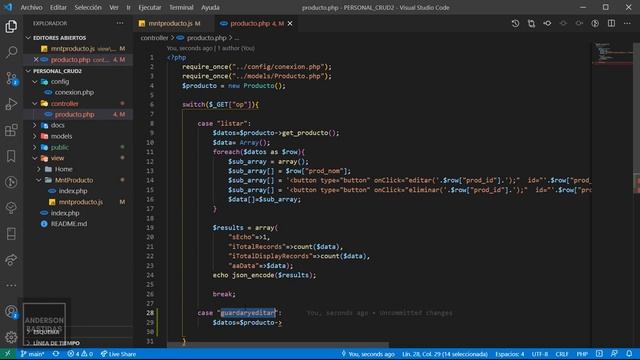Click the open changes icon in editor toolbar
This screenshot has height=360, width=640.
point(531,24)
